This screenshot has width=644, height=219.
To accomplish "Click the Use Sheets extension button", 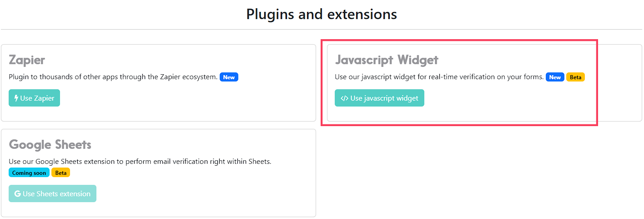I will (x=52, y=194).
